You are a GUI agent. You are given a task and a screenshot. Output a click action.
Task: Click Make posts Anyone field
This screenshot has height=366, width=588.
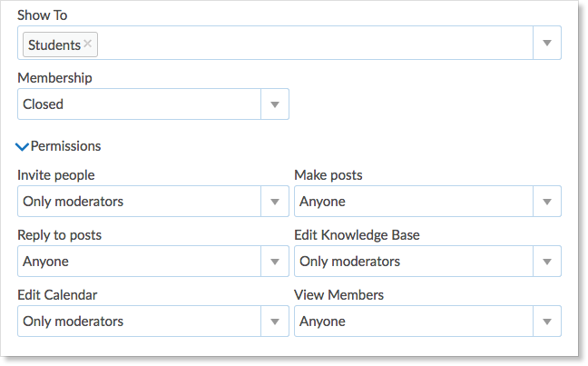(x=413, y=202)
